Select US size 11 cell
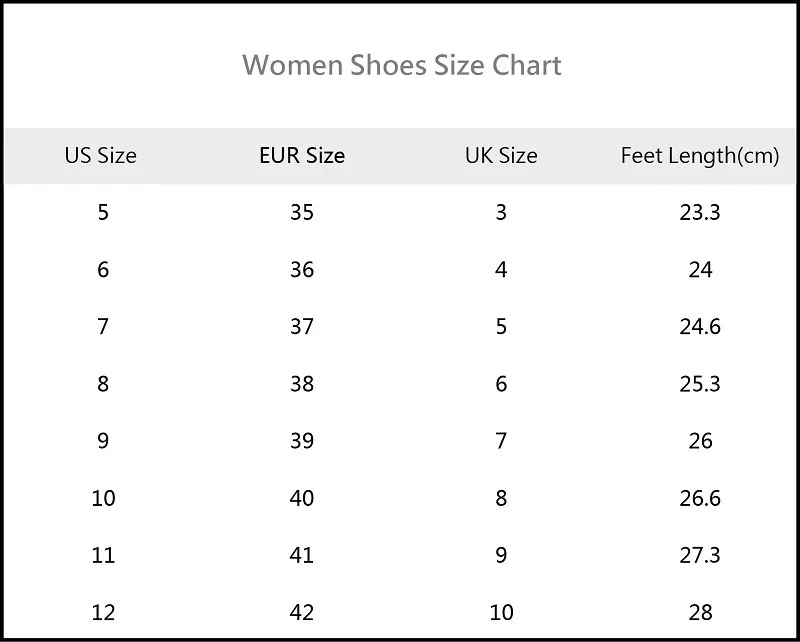 click(103, 555)
